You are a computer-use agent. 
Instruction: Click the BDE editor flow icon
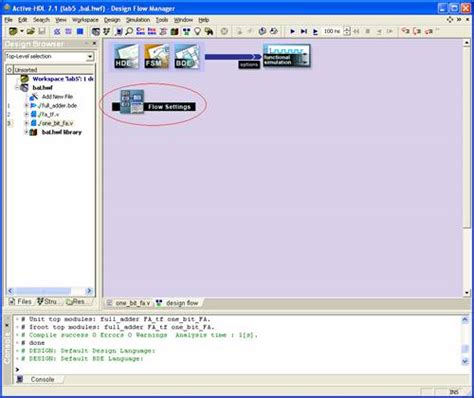pos(186,57)
